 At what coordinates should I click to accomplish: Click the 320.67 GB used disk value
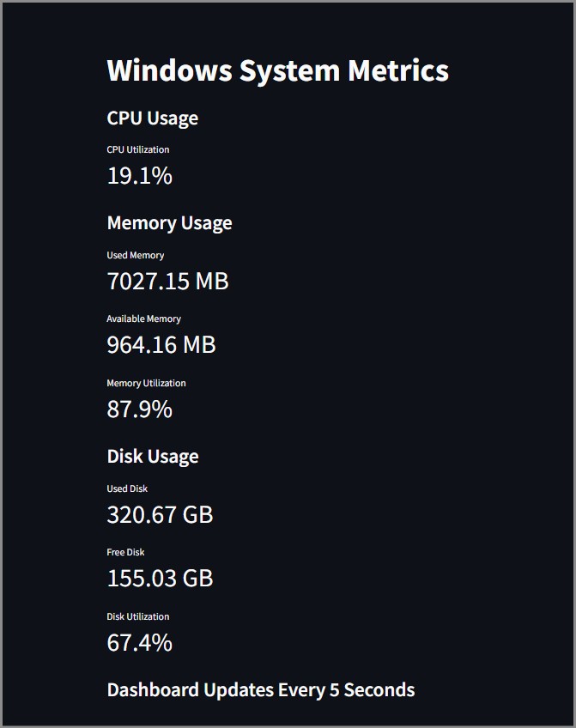coord(160,515)
